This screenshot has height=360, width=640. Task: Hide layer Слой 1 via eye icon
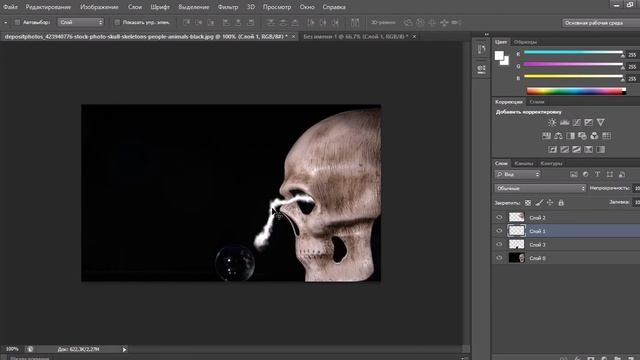coord(499,231)
